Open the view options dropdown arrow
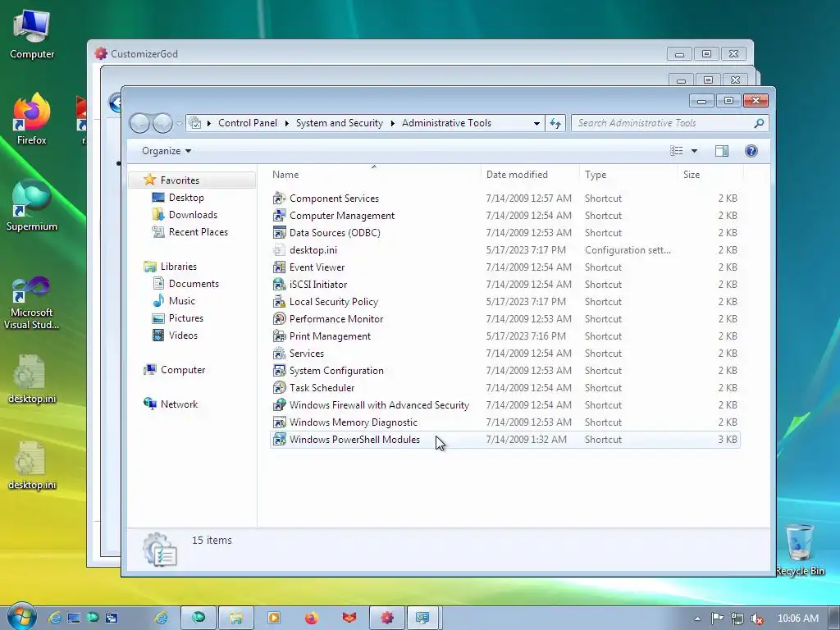The image size is (840, 630). tap(694, 151)
